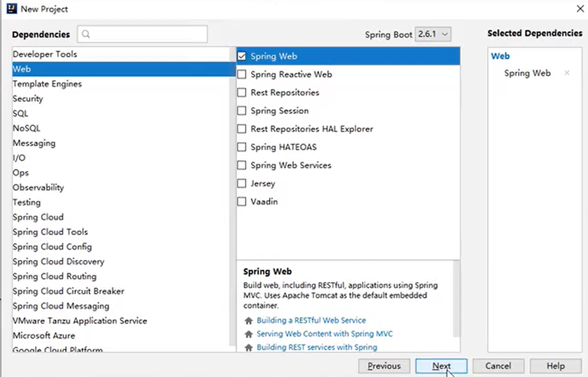Click home icon beside Serving Web Content link
The height and width of the screenshot is (377, 588).
(248, 334)
